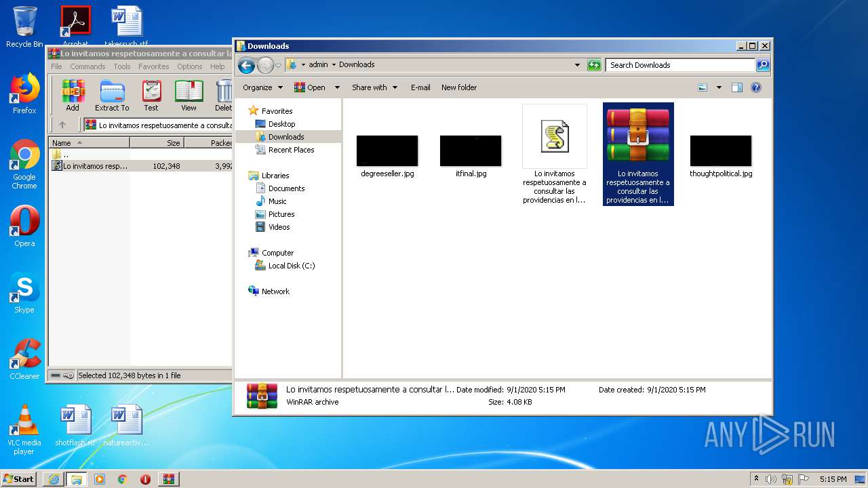The height and width of the screenshot is (488, 868).
Task: Click the Start button
Action: click(x=19, y=479)
